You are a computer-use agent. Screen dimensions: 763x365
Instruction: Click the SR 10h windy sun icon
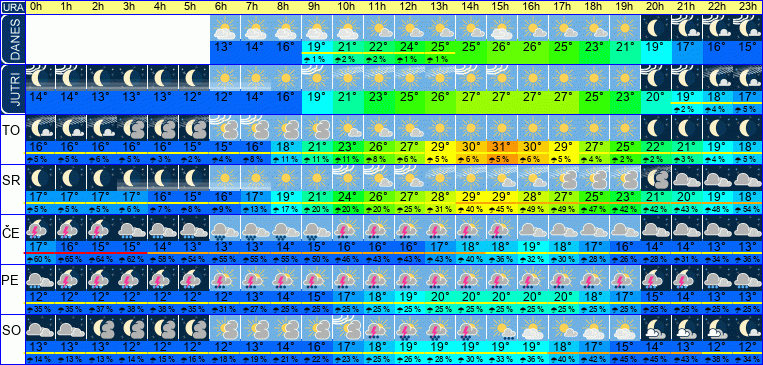tap(348, 178)
